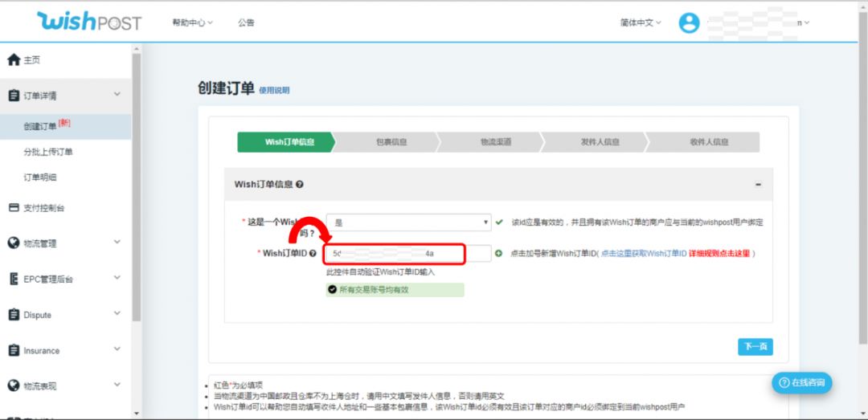Expand the 物流表现 sidebar chevron
The image size is (868, 420).
coord(117,385)
